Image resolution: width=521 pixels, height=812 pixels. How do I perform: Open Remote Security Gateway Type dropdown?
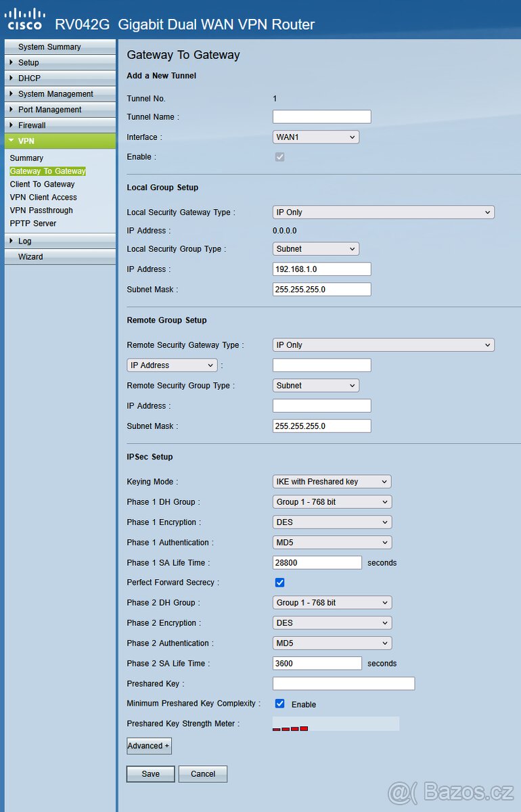384,344
